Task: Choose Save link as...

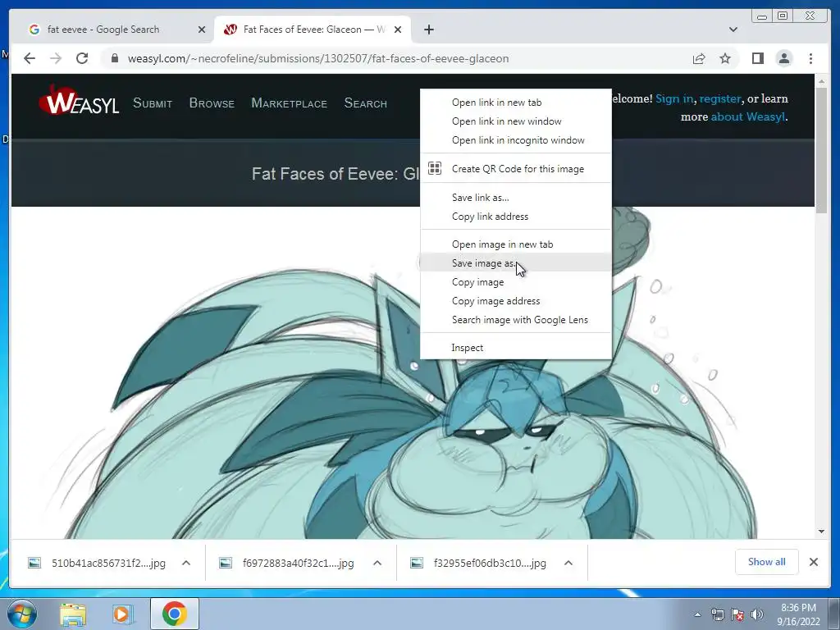Action: point(515,198)
